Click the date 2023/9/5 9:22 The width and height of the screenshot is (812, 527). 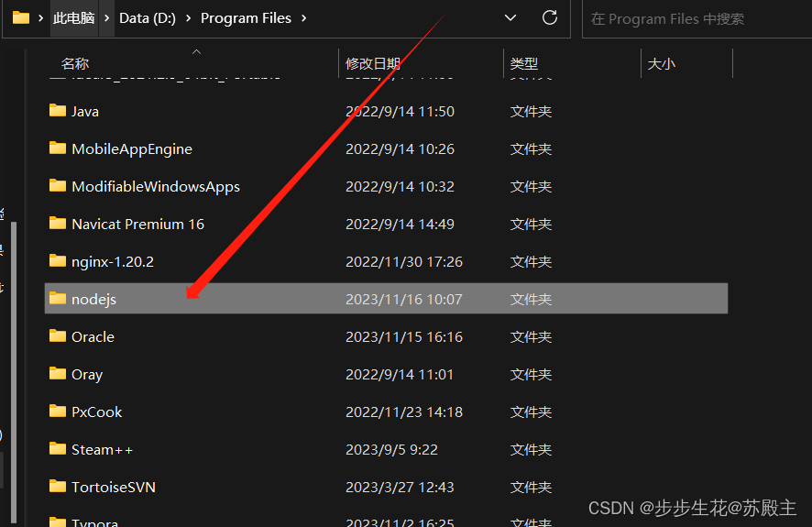pyautogui.click(x=391, y=449)
